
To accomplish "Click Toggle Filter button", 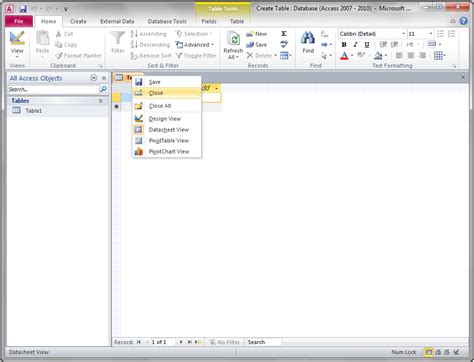I will [x=196, y=56].
